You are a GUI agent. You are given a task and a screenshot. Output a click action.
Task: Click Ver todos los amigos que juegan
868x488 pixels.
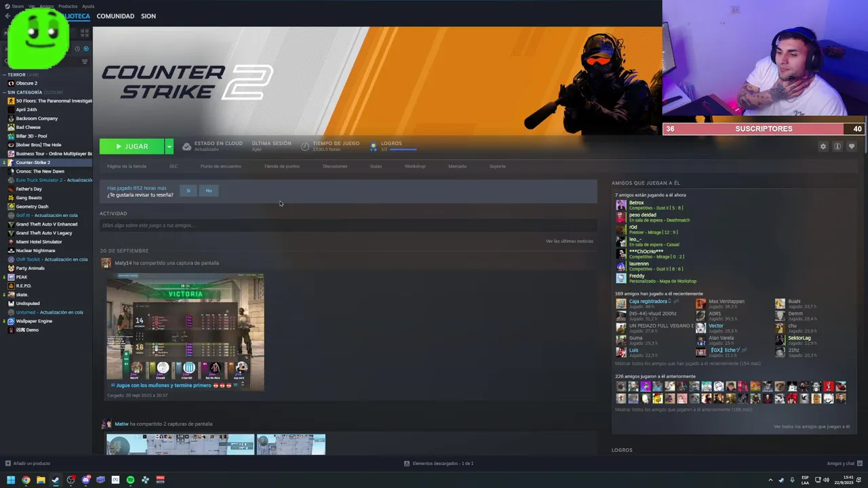point(812,427)
